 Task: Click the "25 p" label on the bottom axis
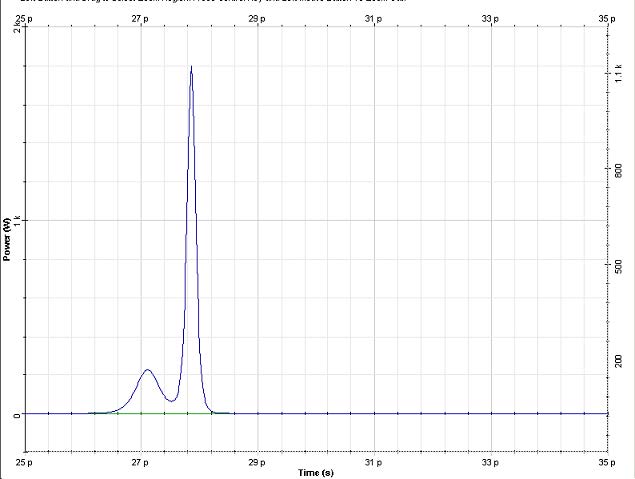24,462
